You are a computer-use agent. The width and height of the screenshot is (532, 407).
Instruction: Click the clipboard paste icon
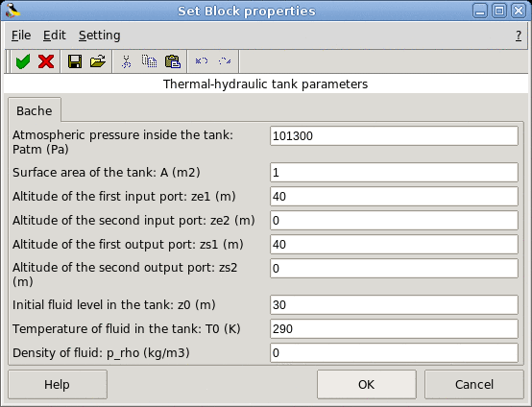pyautogui.click(x=173, y=61)
